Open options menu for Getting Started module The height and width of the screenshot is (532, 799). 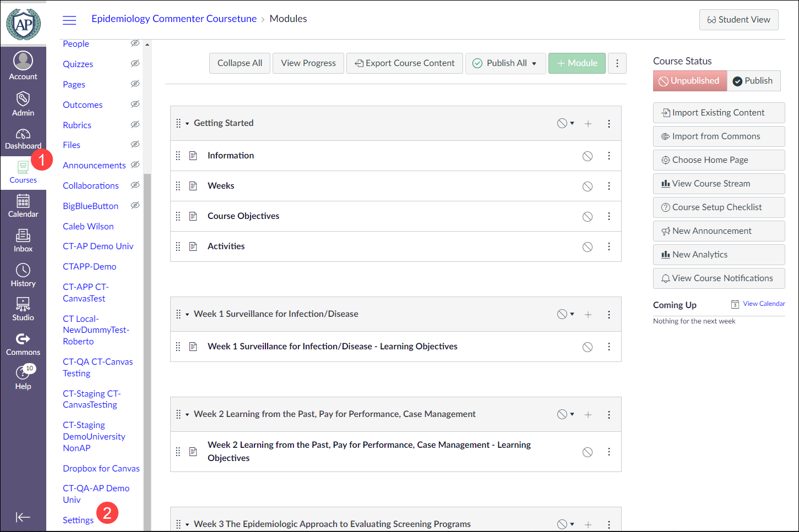(x=609, y=124)
